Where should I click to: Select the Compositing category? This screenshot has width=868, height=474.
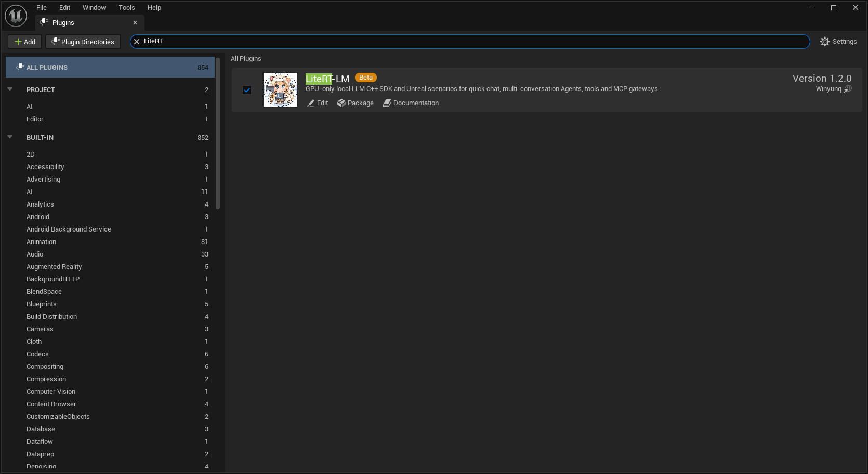(110, 366)
